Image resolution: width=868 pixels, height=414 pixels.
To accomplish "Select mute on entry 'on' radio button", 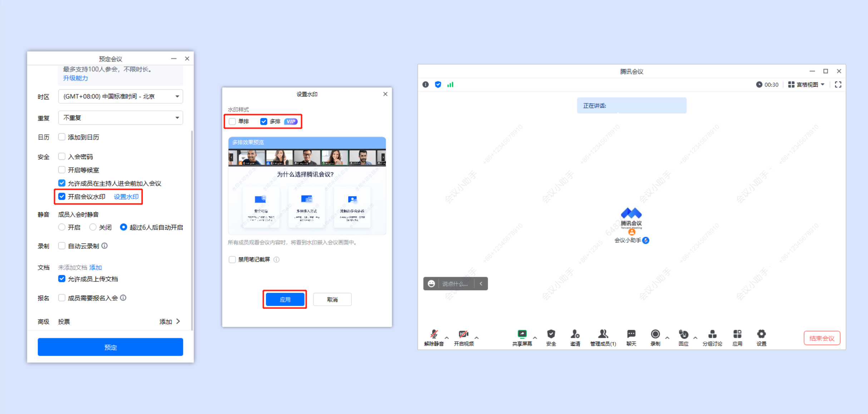I will pyautogui.click(x=62, y=227).
